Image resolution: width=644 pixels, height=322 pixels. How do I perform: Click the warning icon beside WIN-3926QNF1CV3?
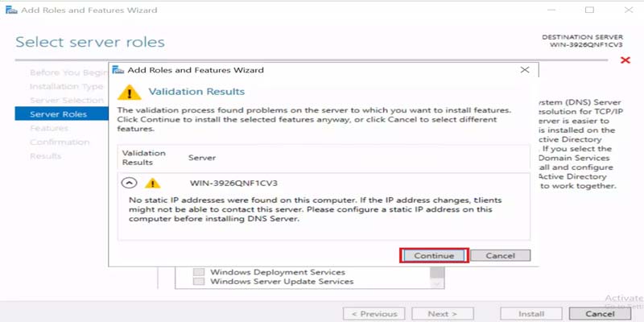click(x=153, y=183)
